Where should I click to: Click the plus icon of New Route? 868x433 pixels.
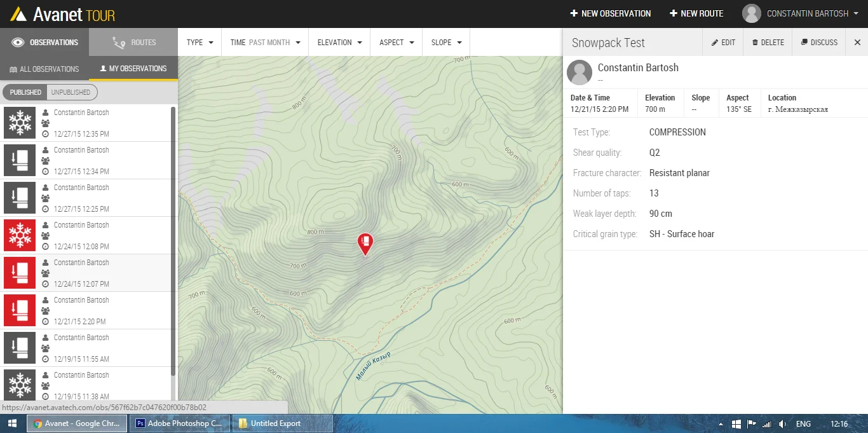point(674,13)
